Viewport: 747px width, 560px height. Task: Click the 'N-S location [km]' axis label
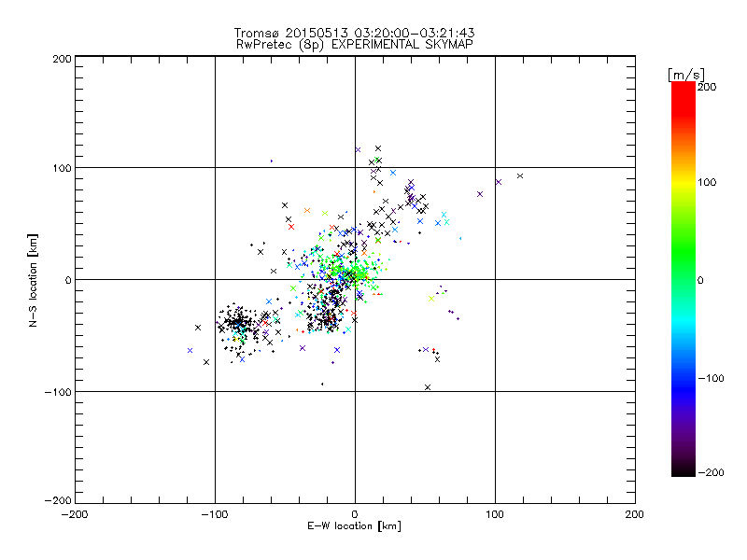pyautogui.click(x=33, y=280)
